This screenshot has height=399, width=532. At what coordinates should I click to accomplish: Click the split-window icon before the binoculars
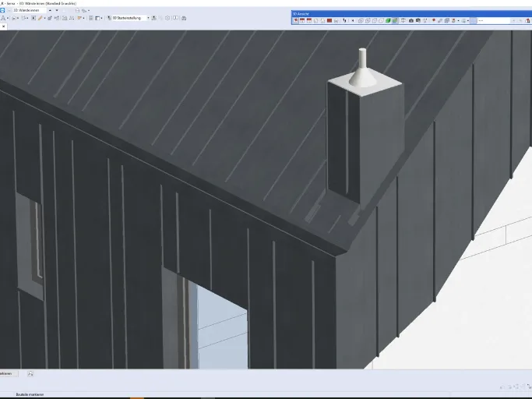click(x=176, y=18)
